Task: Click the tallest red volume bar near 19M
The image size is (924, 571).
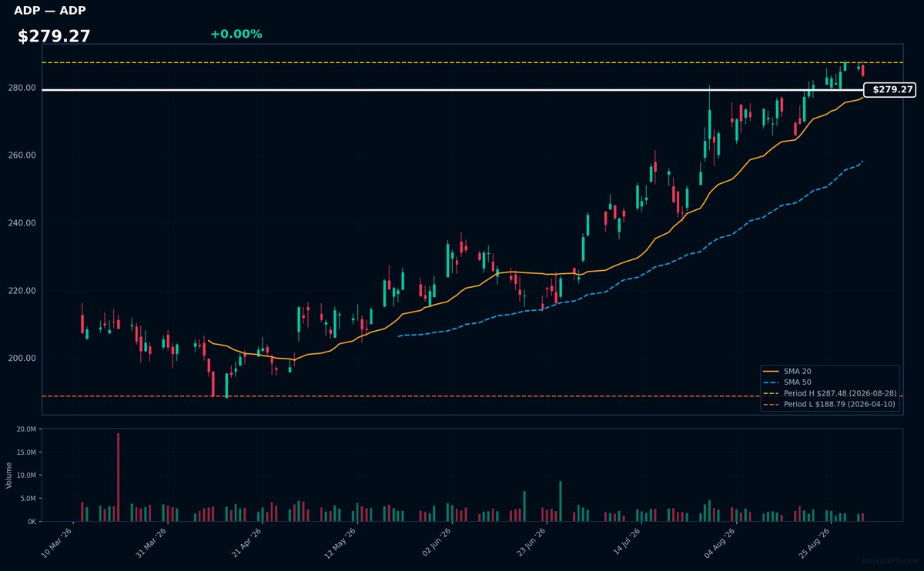Action: (x=118, y=477)
